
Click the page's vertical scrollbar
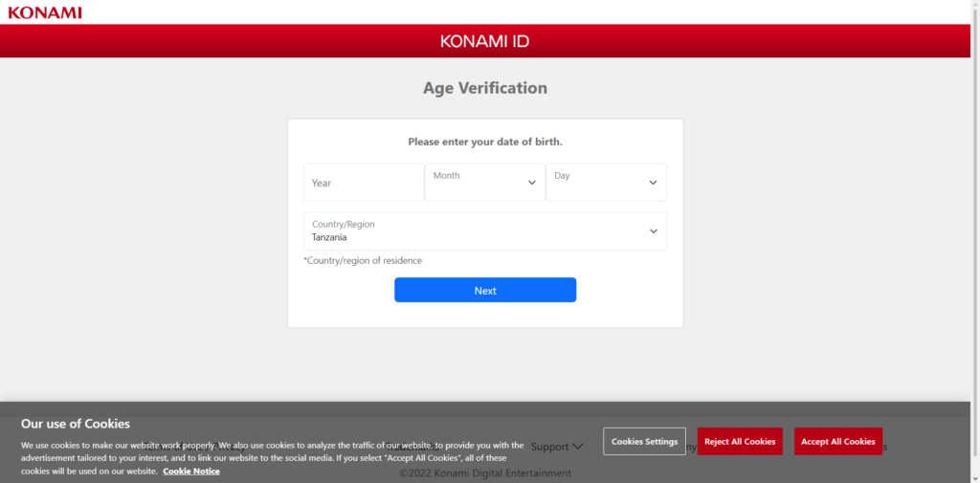click(x=975, y=241)
